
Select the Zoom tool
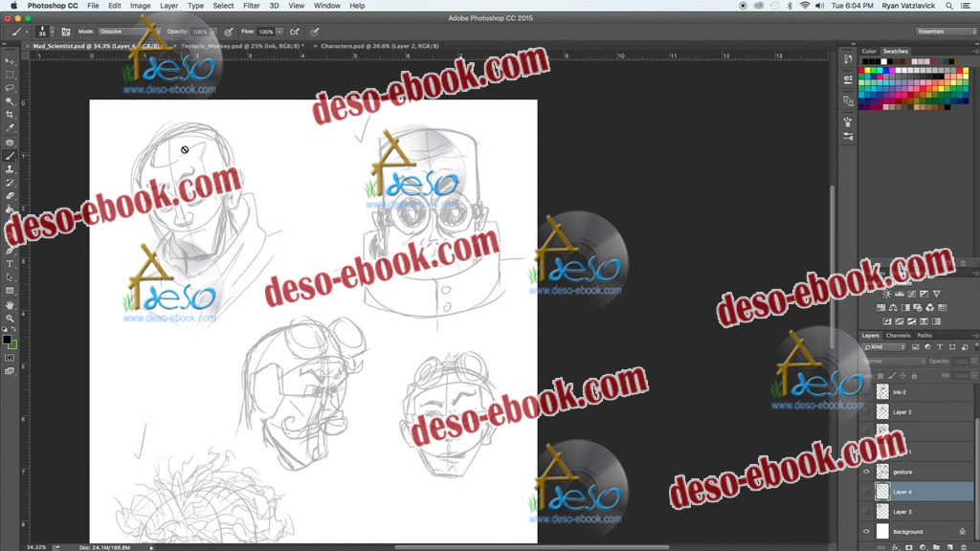(11, 318)
